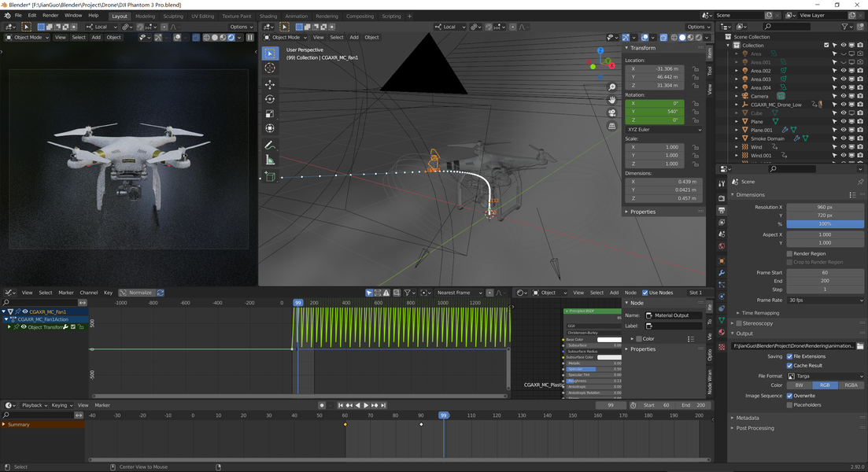Click the outliner filter funnel icon

pyautogui.click(x=844, y=27)
